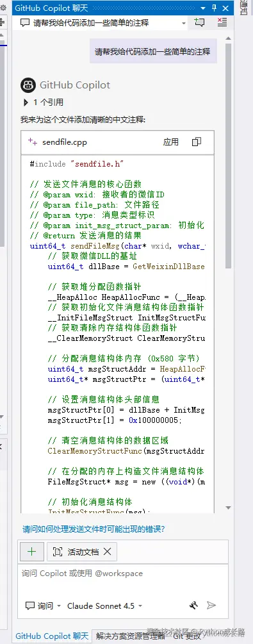Open the tools selection wrench icon
The image size is (253, 644).
point(193,606)
